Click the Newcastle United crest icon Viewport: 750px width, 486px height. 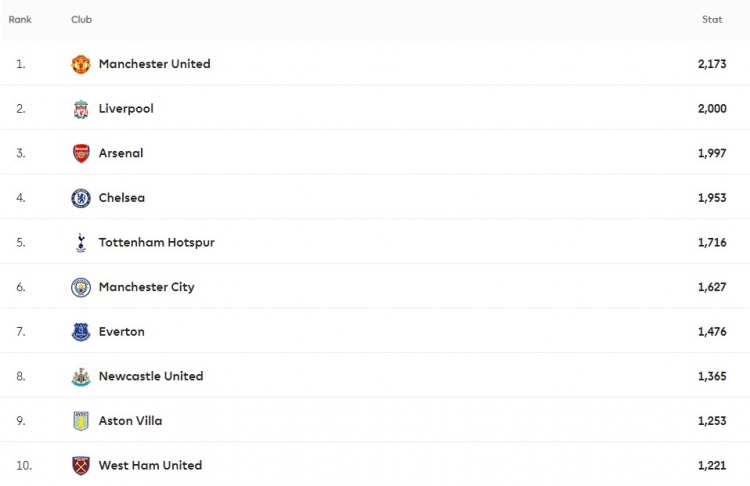pos(81,376)
